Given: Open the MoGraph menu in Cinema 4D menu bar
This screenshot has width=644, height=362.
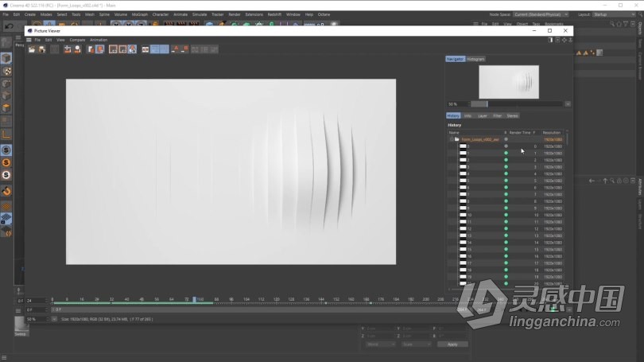Looking at the screenshot, I should pos(140,14).
